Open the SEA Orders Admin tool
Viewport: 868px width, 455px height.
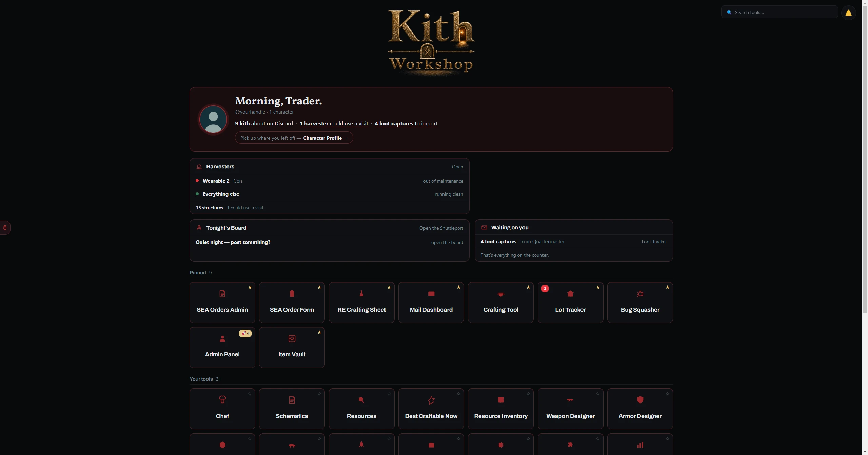point(222,302)
